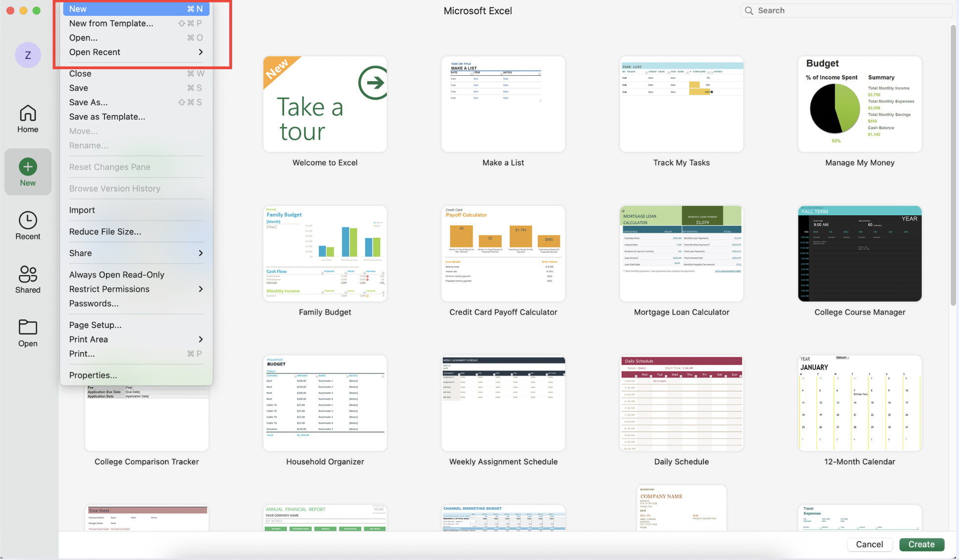The height and width of the screenshot is (560, 959).
Task: Click the green arrow on Take a tour
Action: tap(373, 83)
